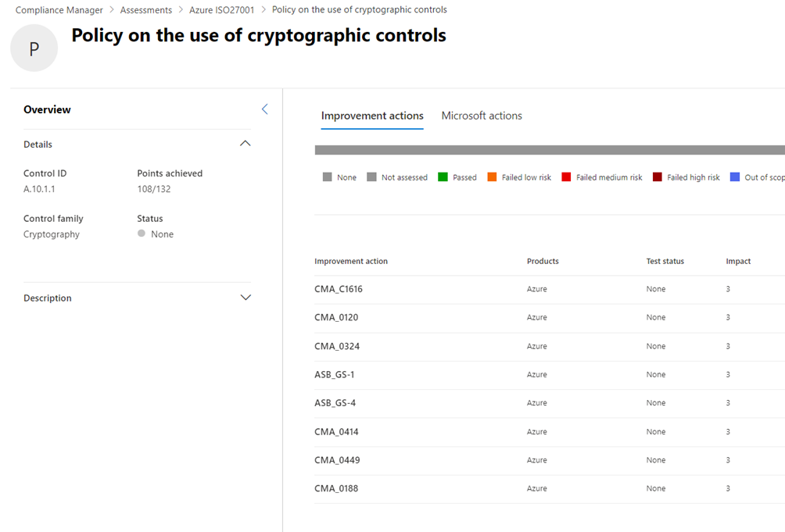
Task: Select the CMA_0449 improvement action row
Action: click(337, 460)
